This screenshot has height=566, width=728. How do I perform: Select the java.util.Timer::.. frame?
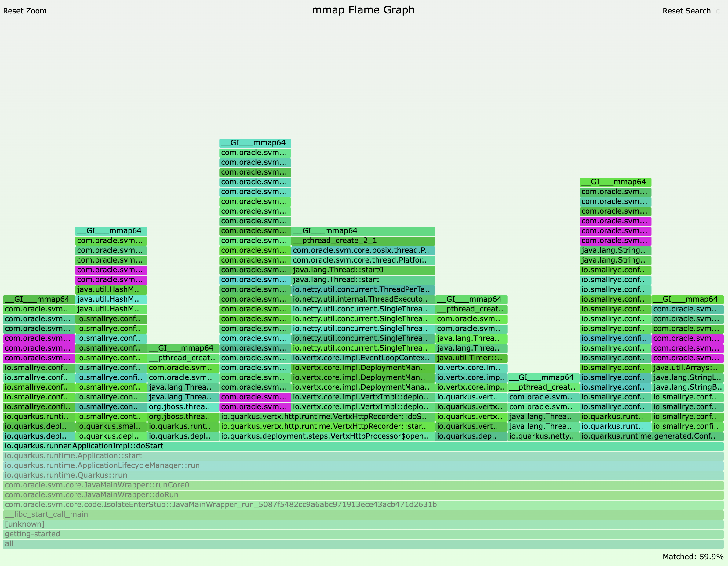[x=471, y=358]
